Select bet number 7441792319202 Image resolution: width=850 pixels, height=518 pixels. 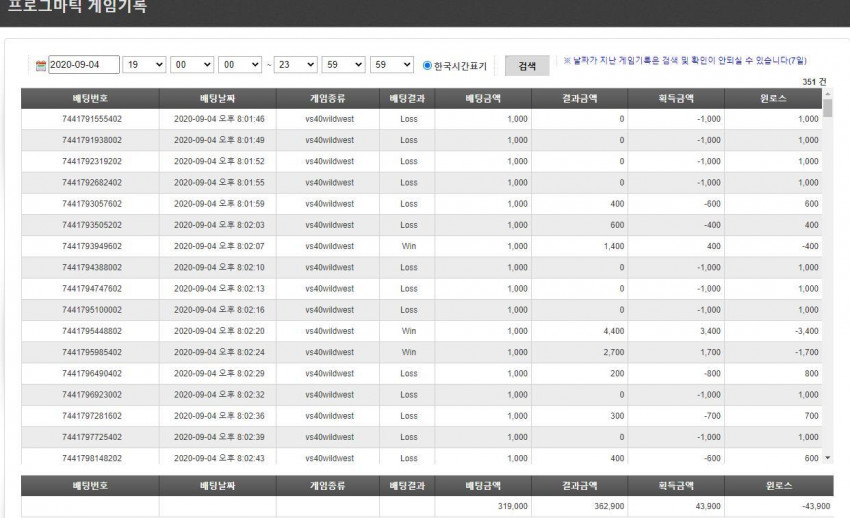click(92, 161)
